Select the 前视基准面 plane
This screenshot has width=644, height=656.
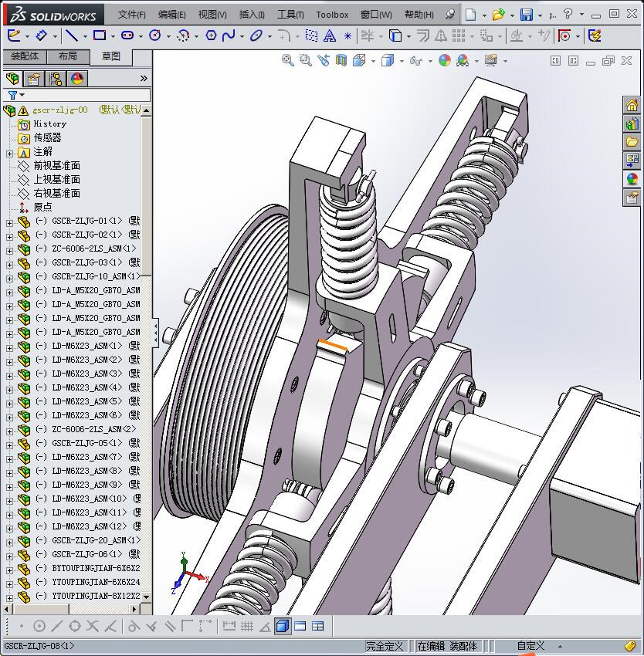click(57, 166)
